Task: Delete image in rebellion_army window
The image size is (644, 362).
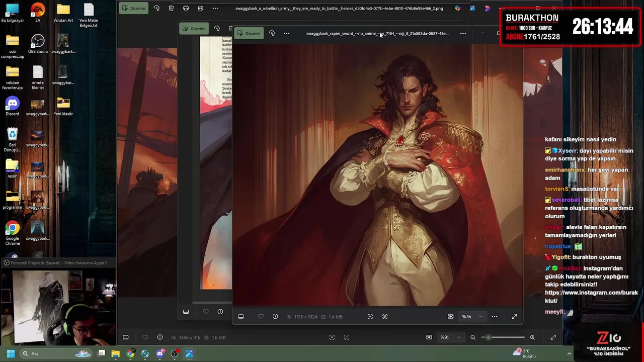Action: (171, 8)
